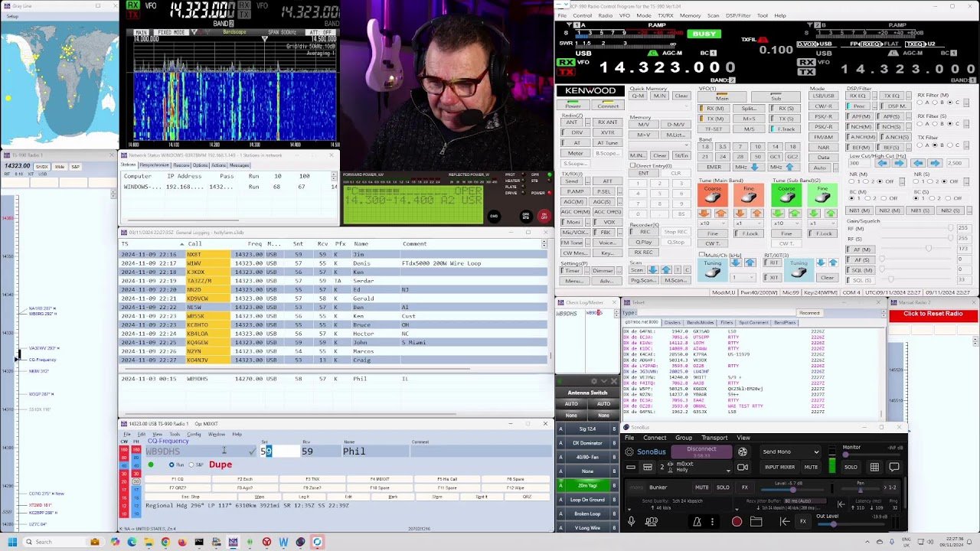Click the red Click to Reset Radio button
The image size is (980, 551).
[933, 314]
